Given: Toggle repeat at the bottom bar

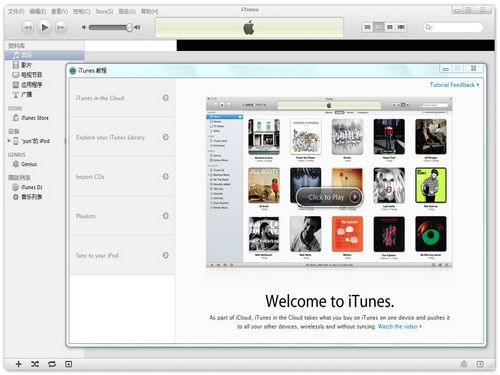Looking at the screenshot, I should click(52, 364).
